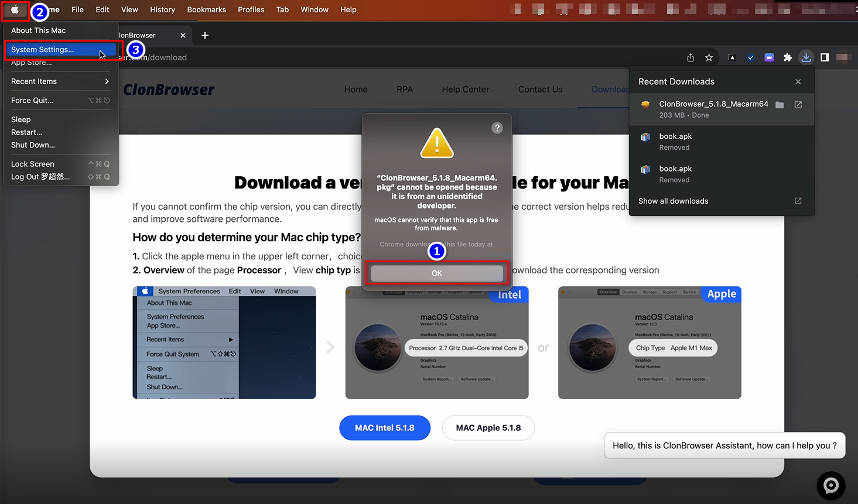Select ClonBrowser_5.1.8_Macarm64 download entry
This screenshot has height=504, width=858.
coord(722,109)
